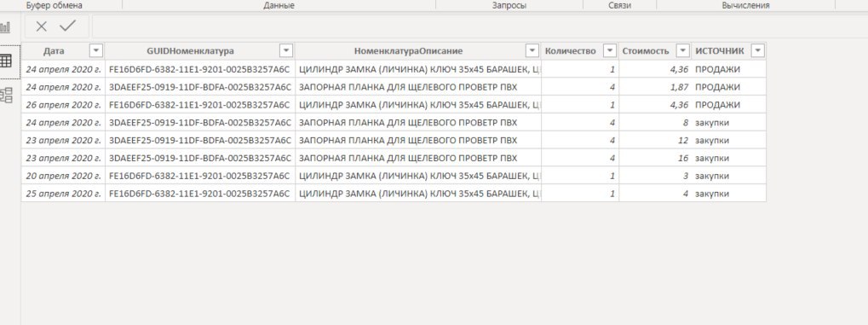Click the Данные ribbon group label
Screen dimensions: 868x325
tap(279, 6)
